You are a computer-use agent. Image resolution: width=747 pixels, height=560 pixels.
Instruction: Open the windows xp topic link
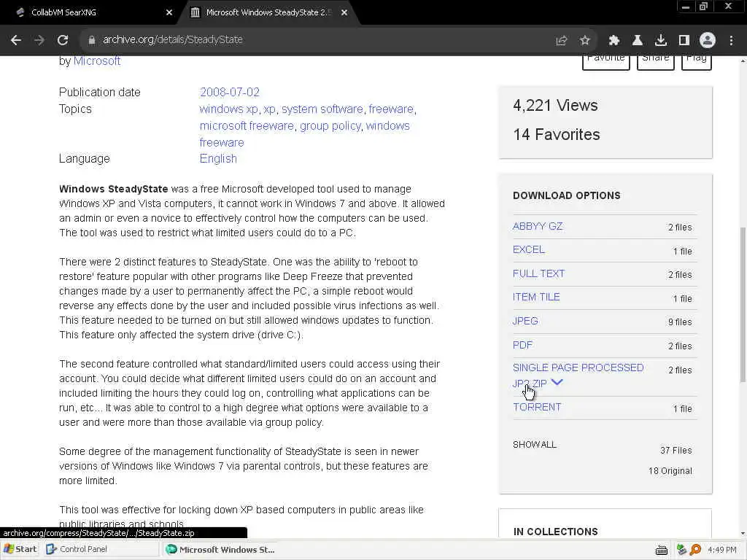point(228,109)
